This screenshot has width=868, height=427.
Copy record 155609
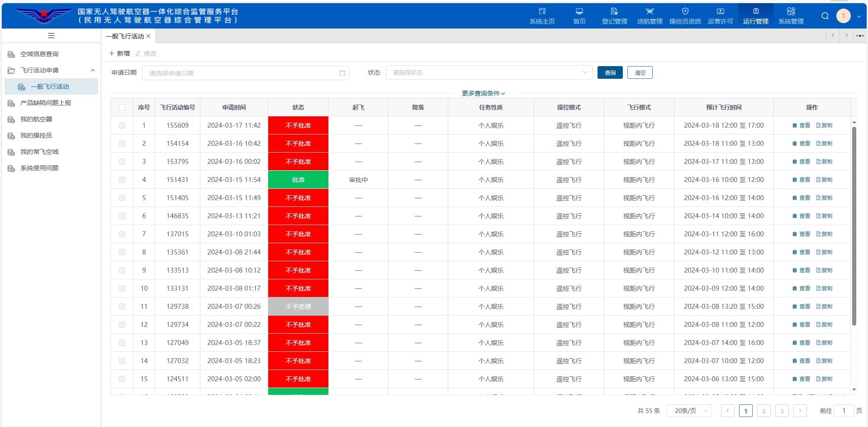tap(824, 125)
